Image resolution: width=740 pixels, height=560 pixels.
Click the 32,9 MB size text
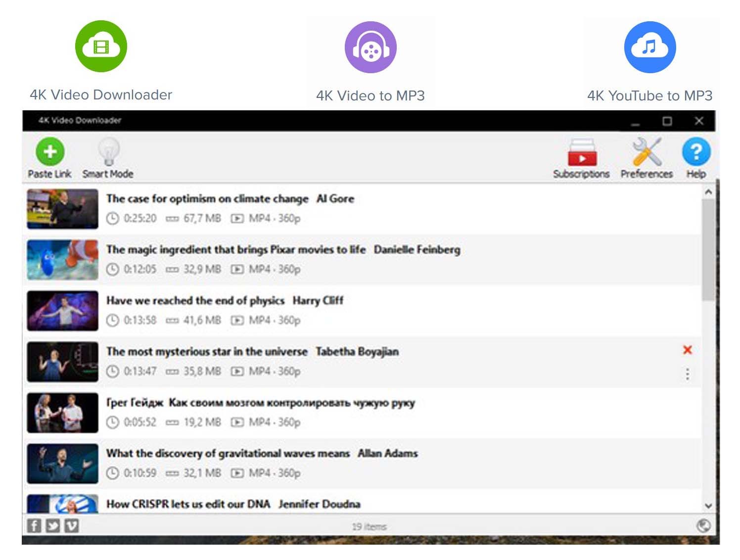(202, 269)
